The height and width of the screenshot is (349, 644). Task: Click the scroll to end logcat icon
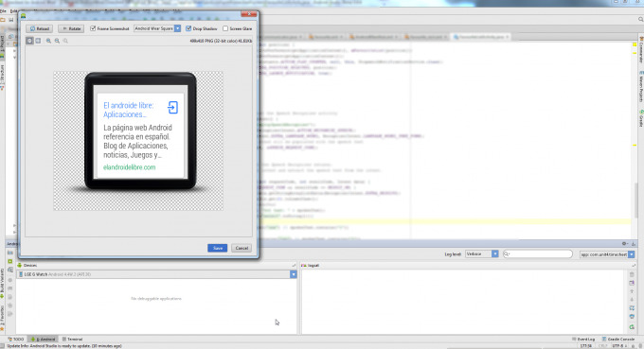click(x=632, y=283)
